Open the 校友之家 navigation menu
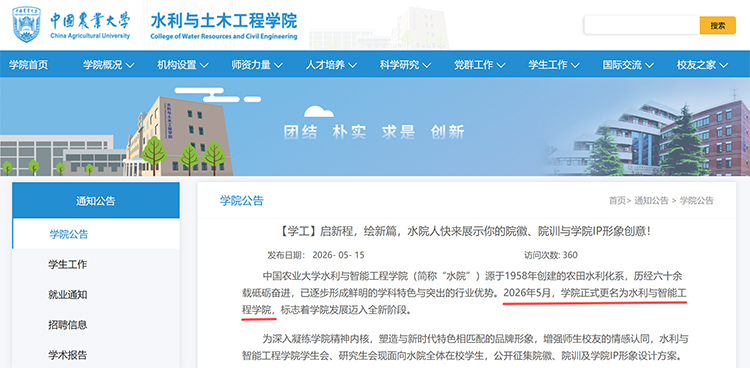 point(696,65)
